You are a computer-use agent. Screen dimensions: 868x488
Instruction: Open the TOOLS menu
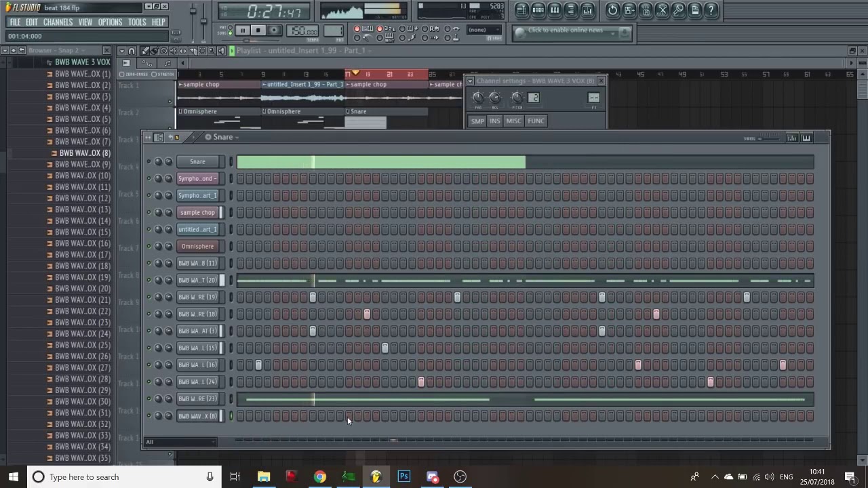(137, 22)
